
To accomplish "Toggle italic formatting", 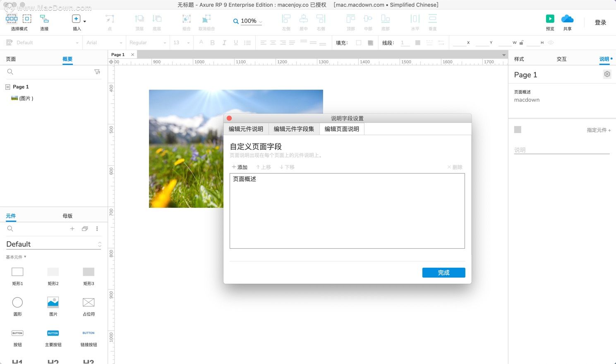I will point(224,43).
